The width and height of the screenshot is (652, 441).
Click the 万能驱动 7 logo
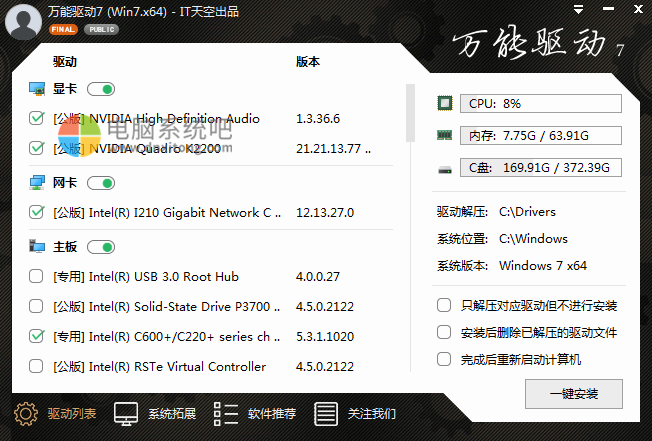click(x=538, y=43)
